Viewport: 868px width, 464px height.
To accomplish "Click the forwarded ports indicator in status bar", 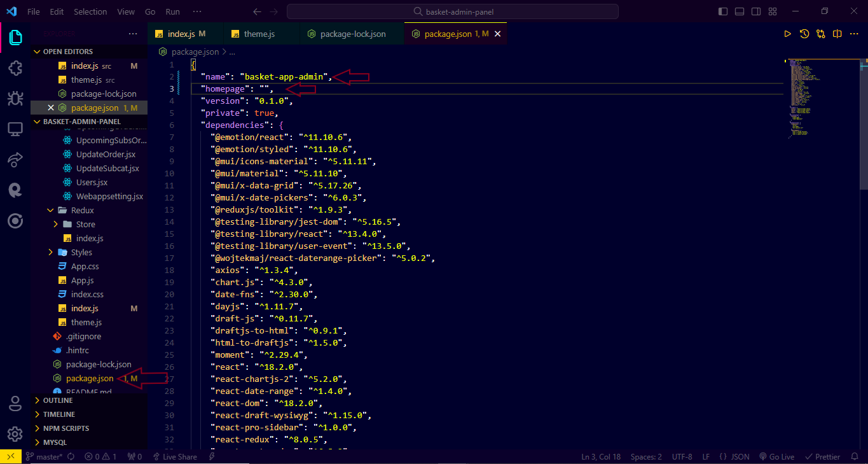I will coord(135,456).
